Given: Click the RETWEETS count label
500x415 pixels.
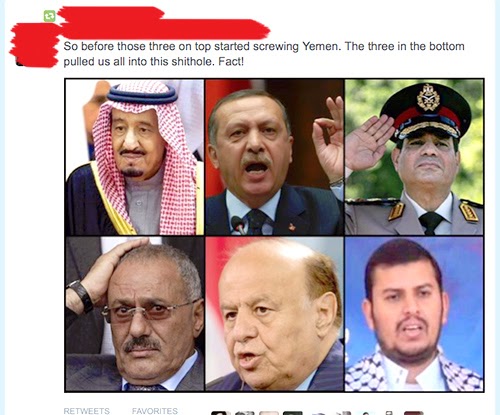Looking at the screenshot, I should (x=87, y=411).
